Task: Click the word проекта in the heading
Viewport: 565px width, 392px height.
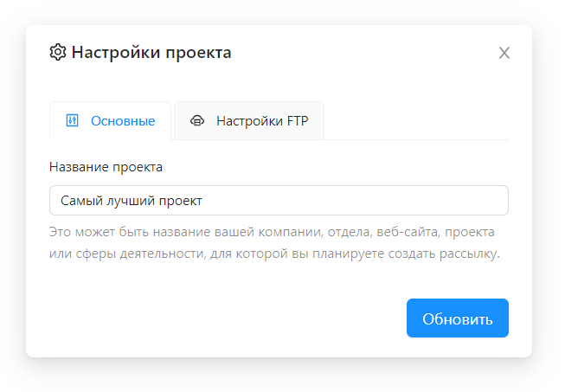Action: click(x=198, y=53)
